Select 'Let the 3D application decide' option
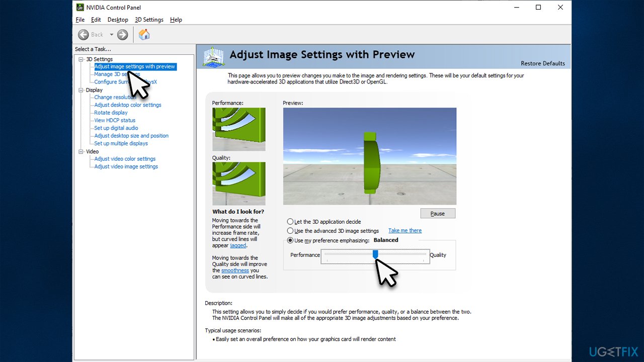Screen dimensions: 644x362 tap(290, 222)
